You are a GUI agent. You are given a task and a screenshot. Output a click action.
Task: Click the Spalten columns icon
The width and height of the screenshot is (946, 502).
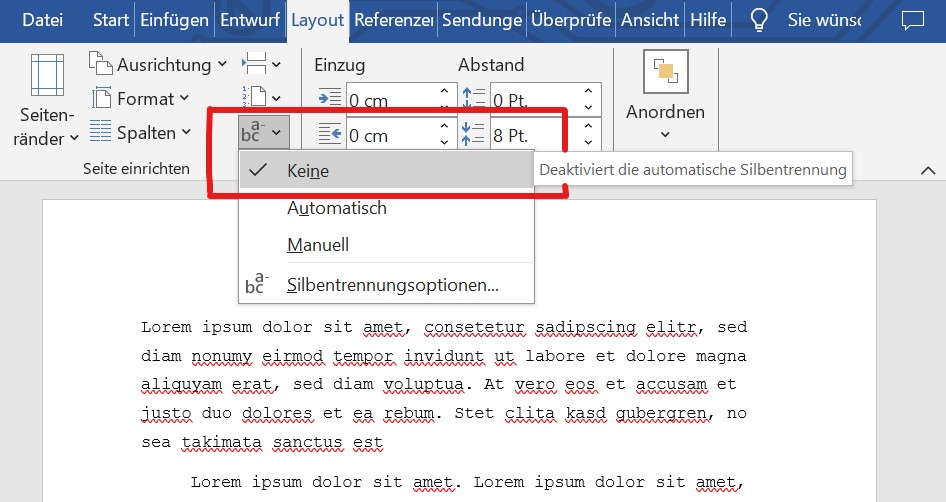tap(101, 132)
